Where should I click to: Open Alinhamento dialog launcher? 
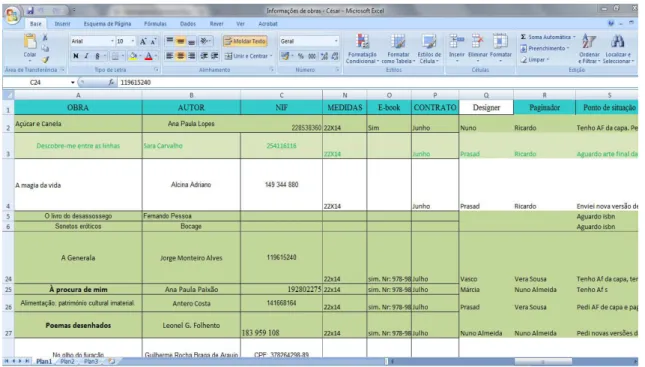click(x=271, y=70)
